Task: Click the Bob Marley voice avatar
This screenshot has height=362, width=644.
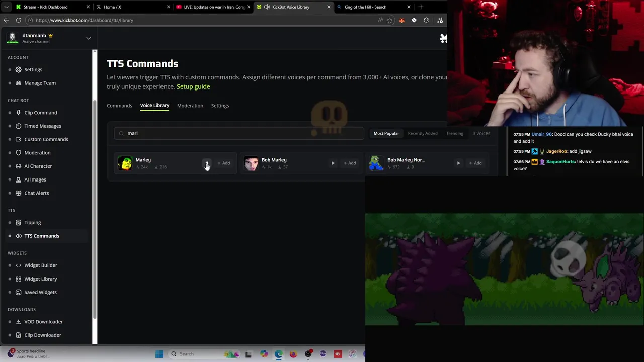Action: tap(251, 163)
